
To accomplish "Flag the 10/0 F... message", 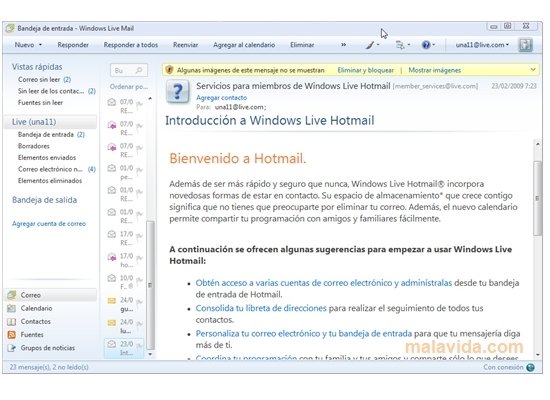I will (139, 281).
